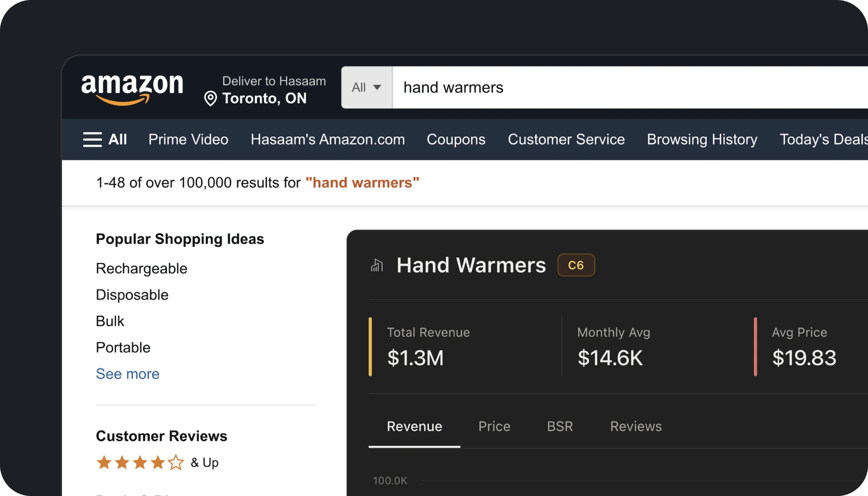Switch to the Revenue tab
868x496 pixels.
pyautogui.click(x=414, y=427)
